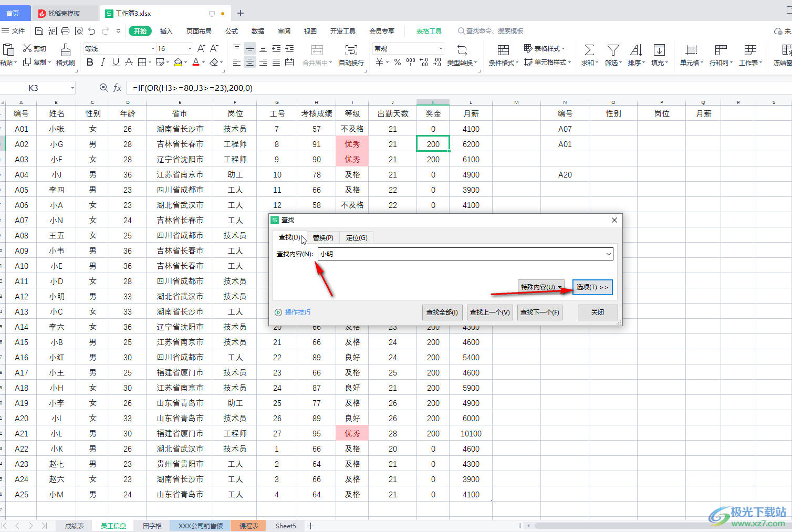Click the Find Previous (查找上一个) button
This screenshot has height=532, width=792.
coord(489,312)
